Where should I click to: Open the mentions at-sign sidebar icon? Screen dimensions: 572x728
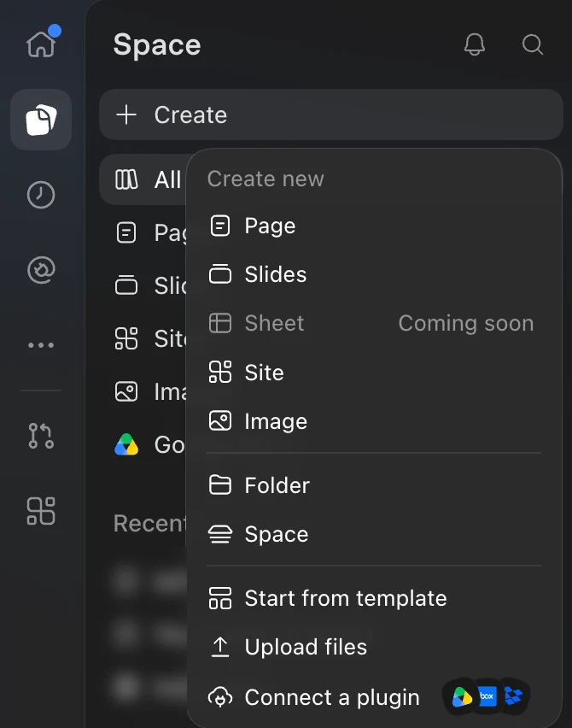coord(41,270)
